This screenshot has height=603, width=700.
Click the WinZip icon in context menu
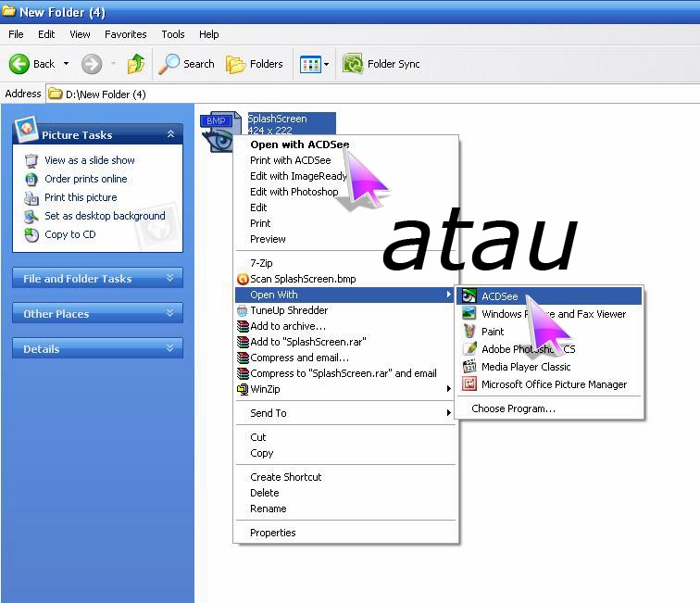point(243,389)
